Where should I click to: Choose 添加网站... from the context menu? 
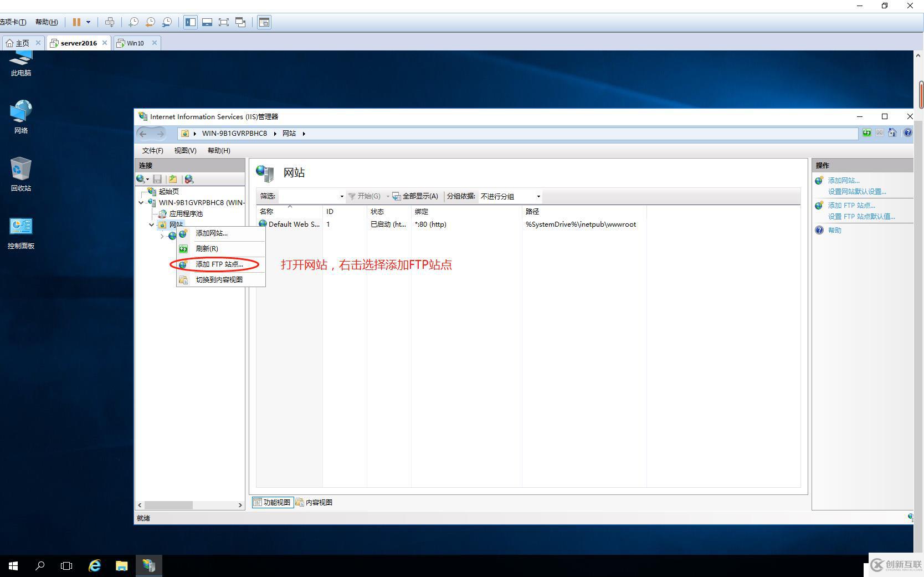point(220,233)
